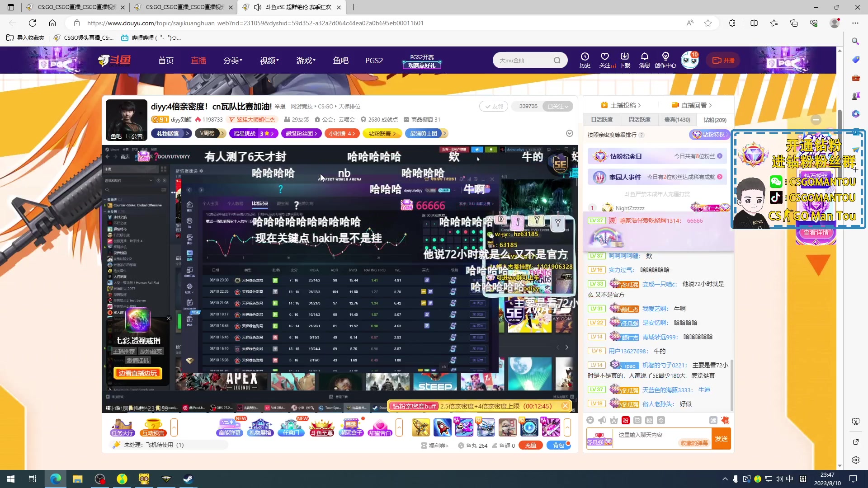868x488 pixels.
Task: Open the emoji picker in the chat toolbar
Action: pyautogui.click(x=590, y=420)
